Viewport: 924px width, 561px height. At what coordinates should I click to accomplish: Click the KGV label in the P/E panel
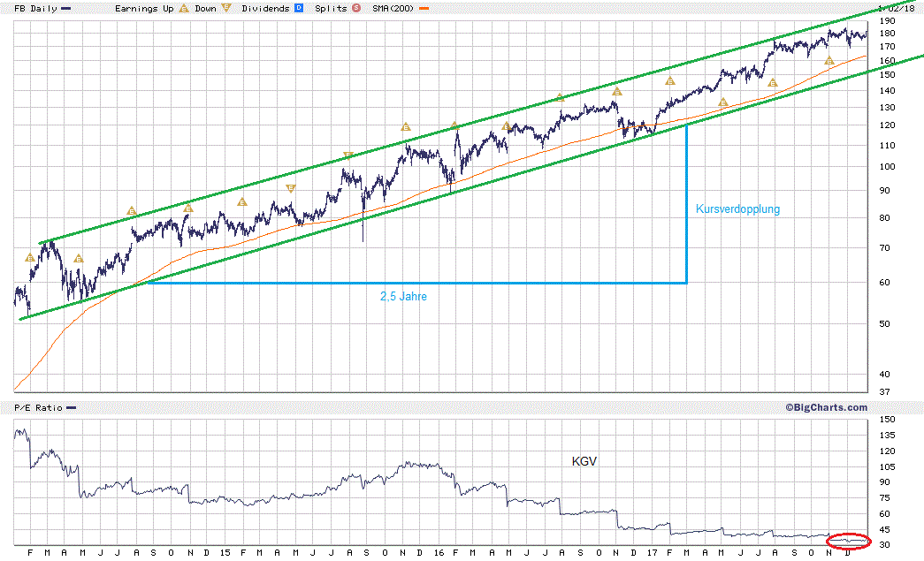(584, 461)
